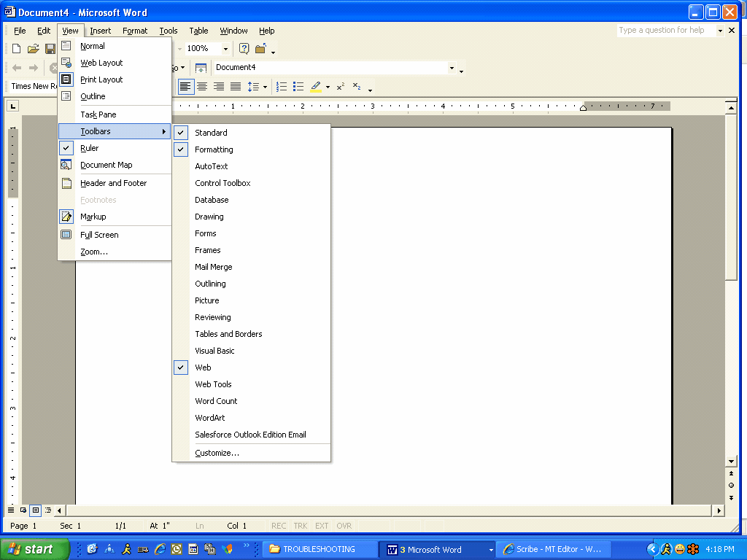This screenshot has height=560, width=747.
Task: Select Web Layout in View menu
Action: pos(115,63)
